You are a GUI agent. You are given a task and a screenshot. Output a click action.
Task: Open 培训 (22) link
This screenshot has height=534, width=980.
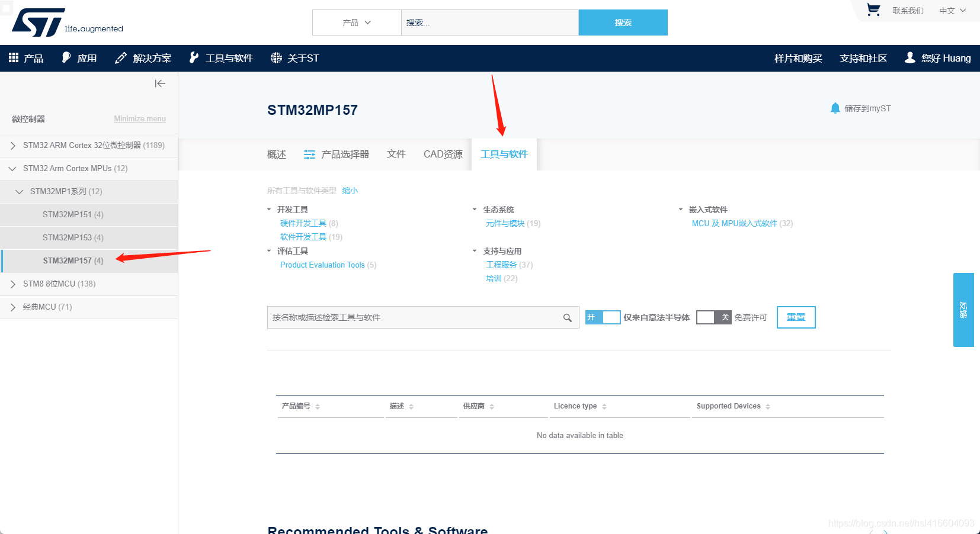pyautogui.click(x=502, y=278)
